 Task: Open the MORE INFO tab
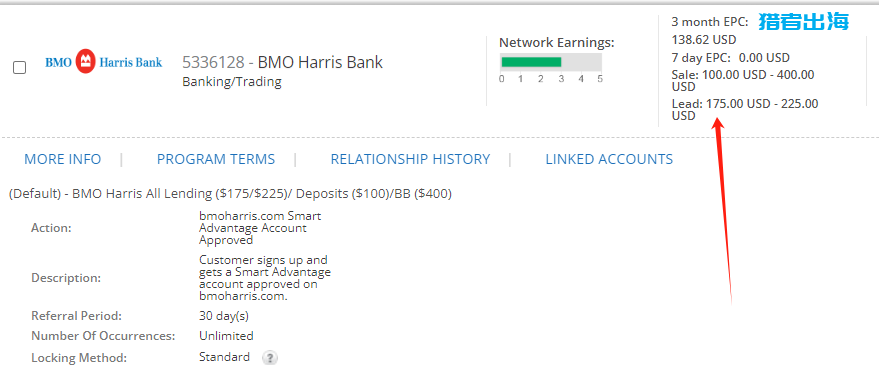tap(63, 159)
